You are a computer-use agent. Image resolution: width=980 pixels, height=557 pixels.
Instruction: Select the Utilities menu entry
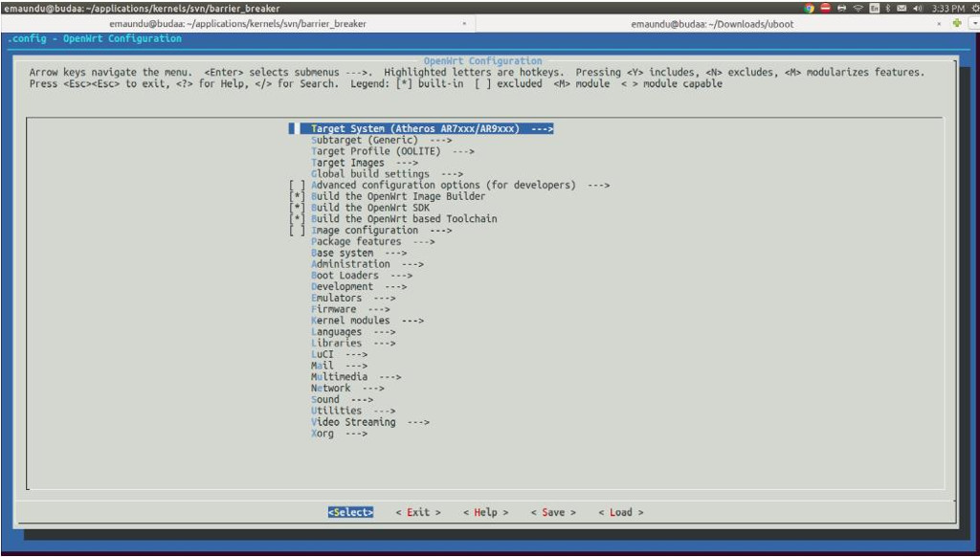coord(353,410)
